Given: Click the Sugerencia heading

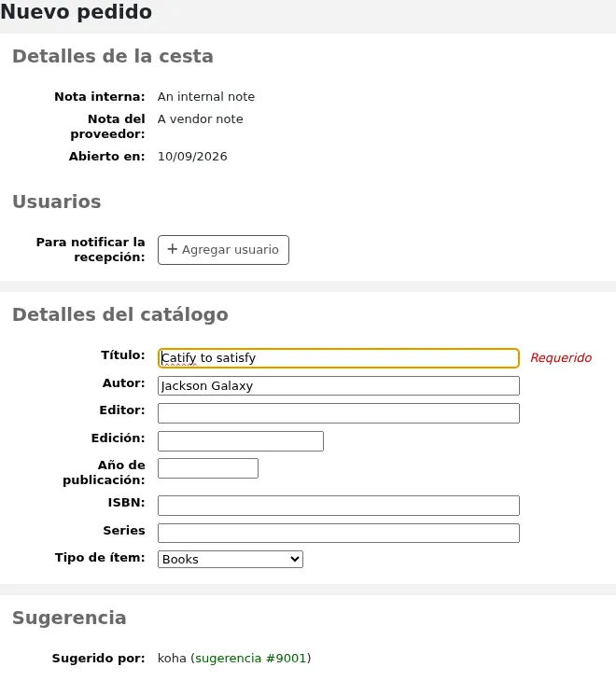Looking at the screenshot, I should (x=69, y=618).
